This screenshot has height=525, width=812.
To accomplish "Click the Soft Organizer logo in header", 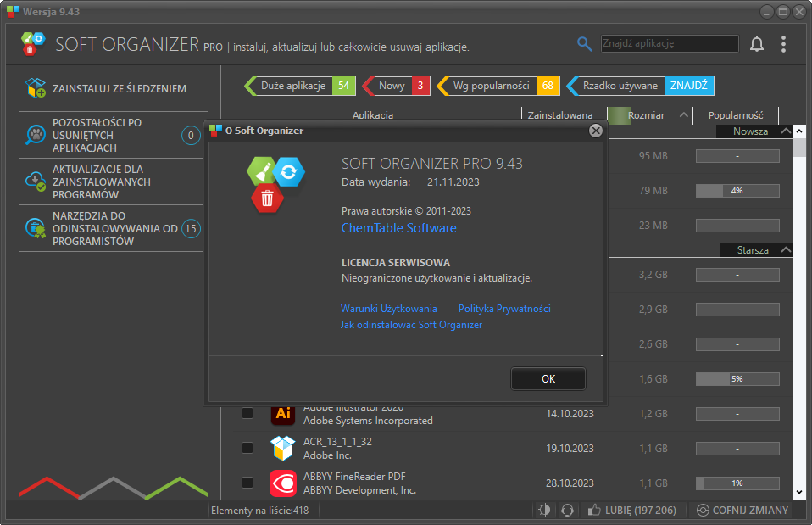I will (x=33, y=43).
